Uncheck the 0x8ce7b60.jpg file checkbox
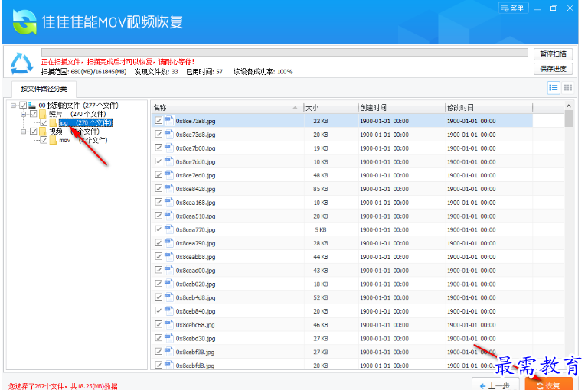The height and width of the screenshot is (390, 588). pyautogui.click(x=158, y=148)
